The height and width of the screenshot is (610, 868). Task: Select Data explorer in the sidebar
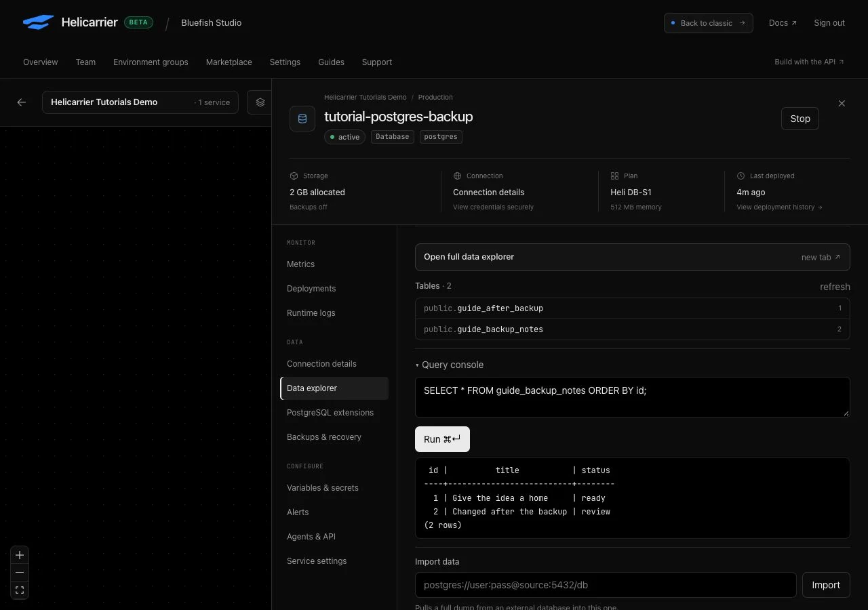point(334,388)
